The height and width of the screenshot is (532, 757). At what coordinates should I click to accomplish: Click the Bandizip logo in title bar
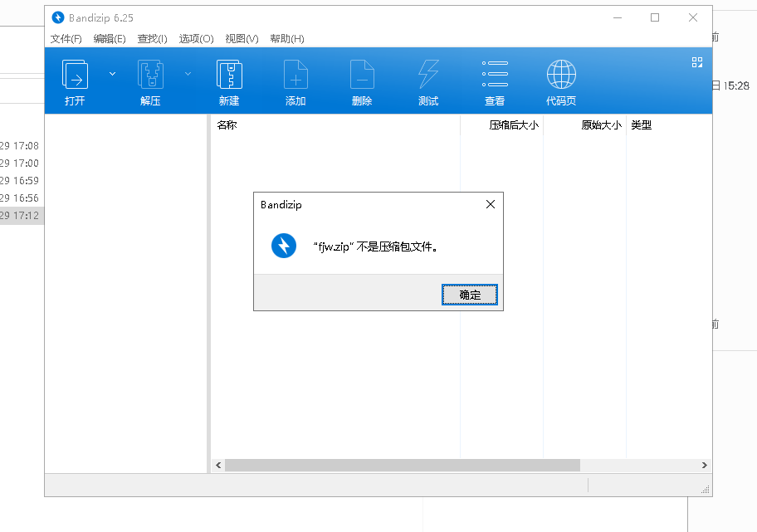58,18
